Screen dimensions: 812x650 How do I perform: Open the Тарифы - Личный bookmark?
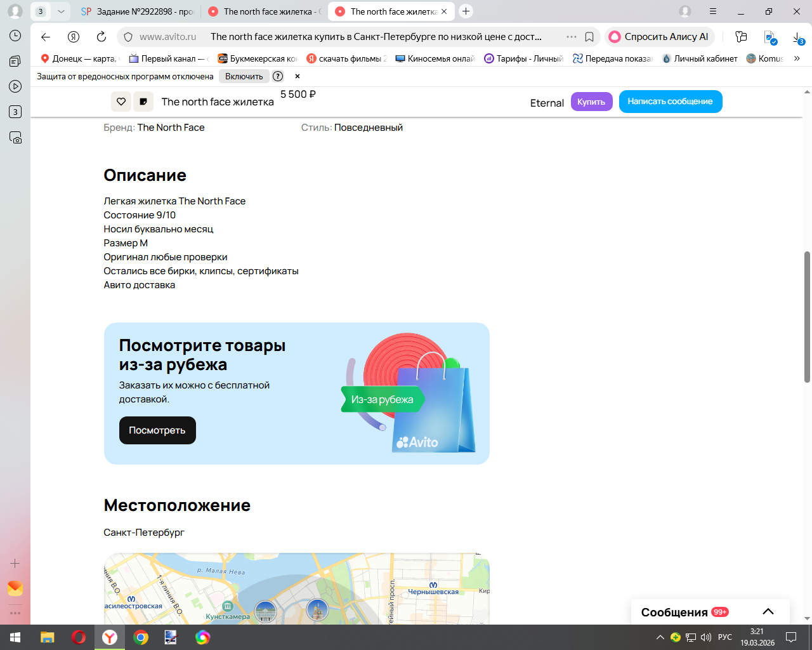click(x=524, y=58)
